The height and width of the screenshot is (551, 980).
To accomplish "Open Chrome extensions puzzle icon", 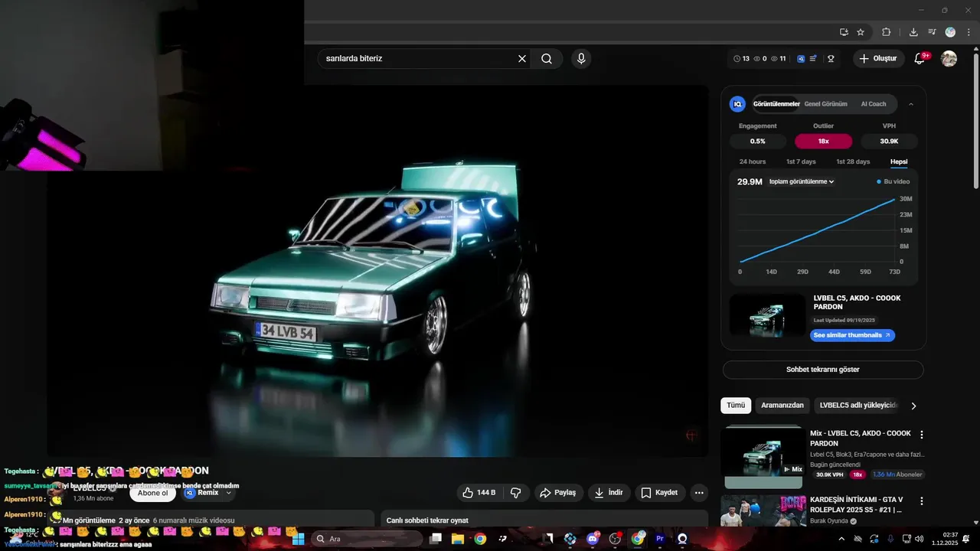I will pyautogui.click(x=887, y=32).
